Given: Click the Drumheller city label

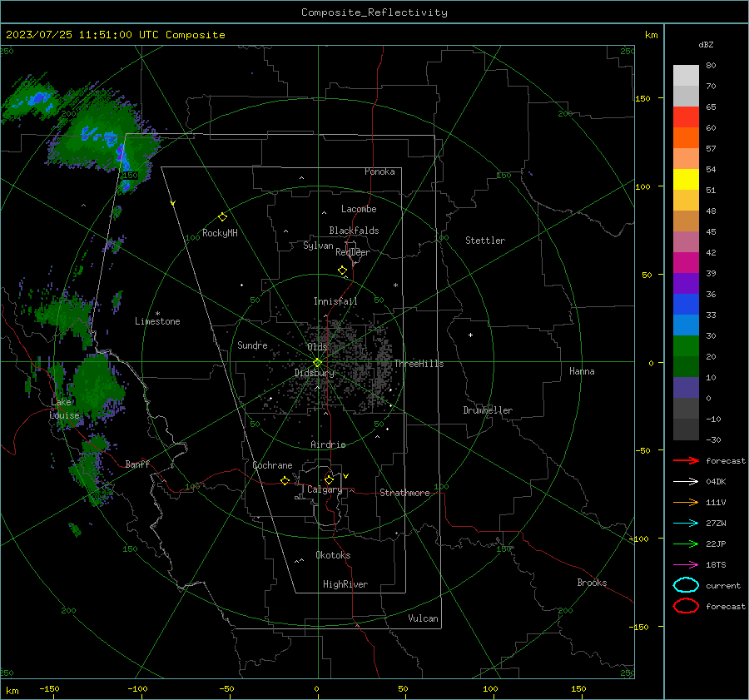Looking at the screenshot, I should click(488, 410).
